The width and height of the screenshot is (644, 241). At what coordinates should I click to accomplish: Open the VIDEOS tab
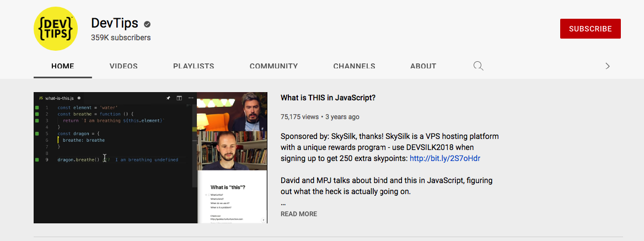click(124, 66)
